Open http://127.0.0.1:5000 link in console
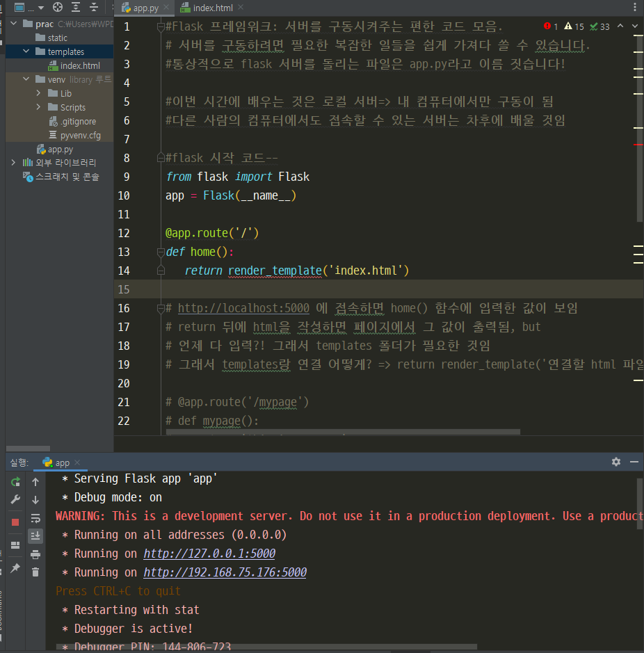 [x=209, y=554]
